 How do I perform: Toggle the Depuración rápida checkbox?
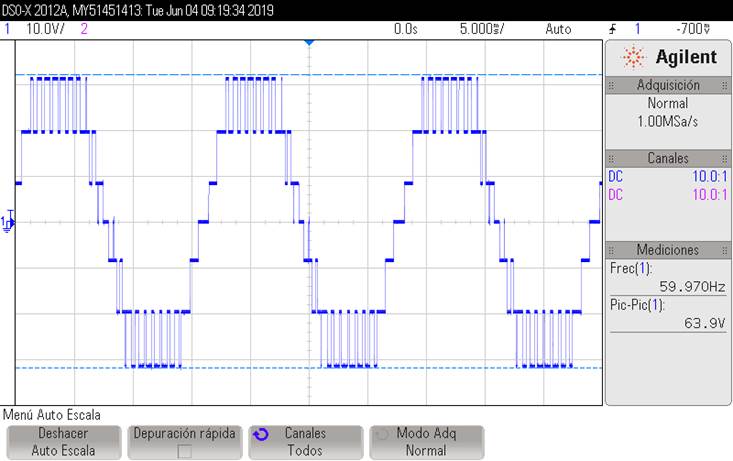click(184, 451)
